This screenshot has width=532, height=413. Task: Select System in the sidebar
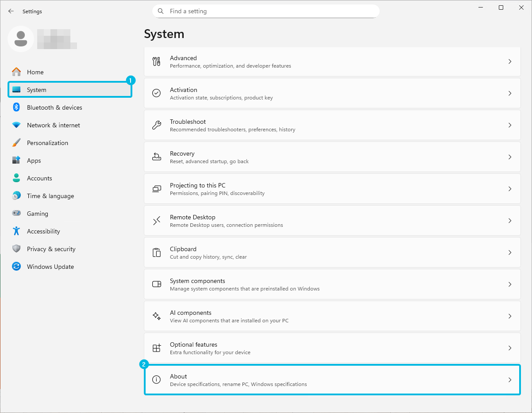70,90
